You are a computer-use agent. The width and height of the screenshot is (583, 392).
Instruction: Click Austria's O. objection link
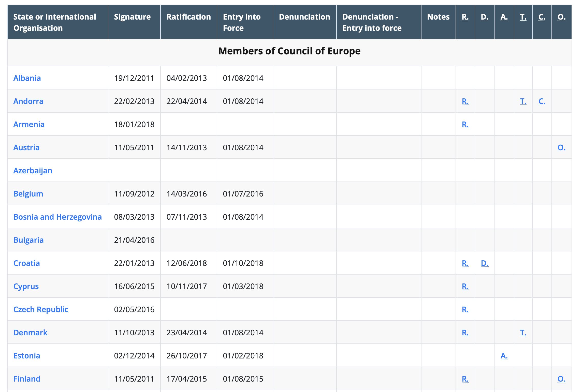pyautogui.click(x=561, y=147)
